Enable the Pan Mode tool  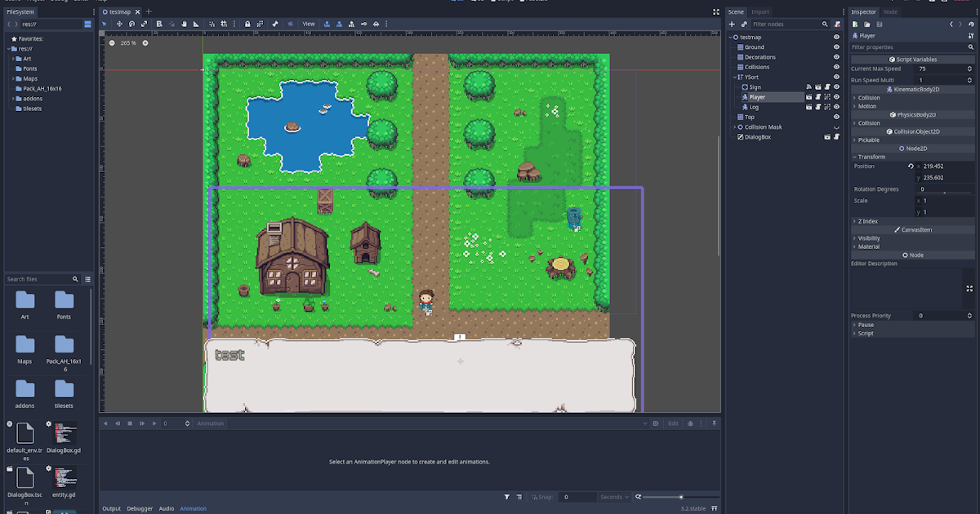point(184,24)
